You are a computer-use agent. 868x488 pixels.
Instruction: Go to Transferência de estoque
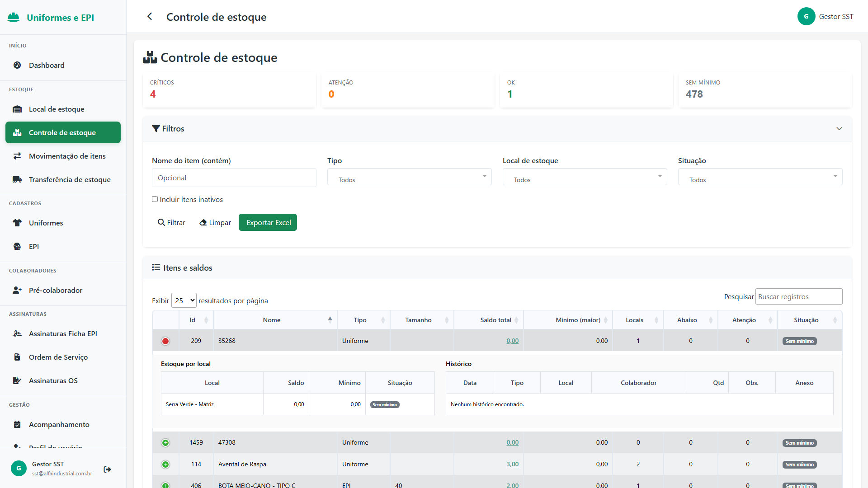coord(63,180)
